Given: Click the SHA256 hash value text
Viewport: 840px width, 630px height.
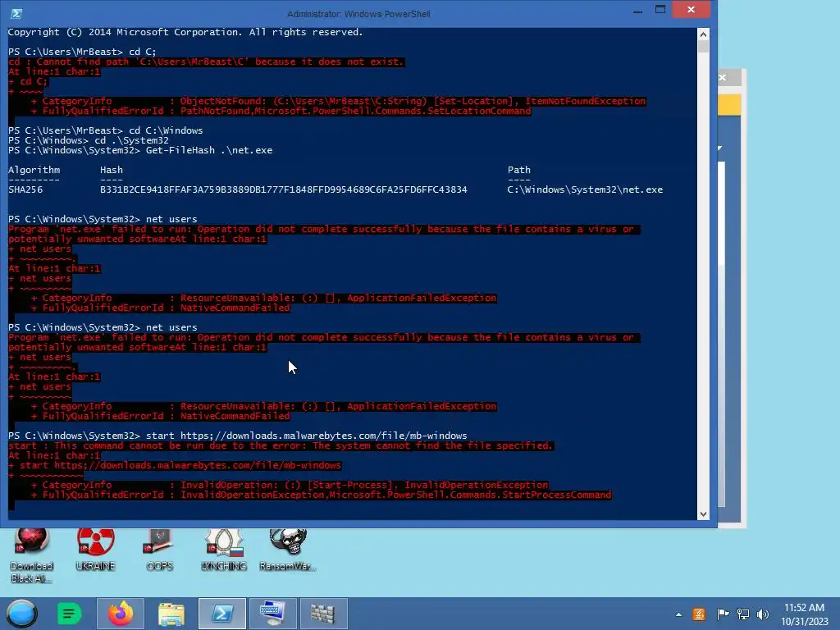Looking at the screenshot, I should pyautogui.click(x=283, y=189).
